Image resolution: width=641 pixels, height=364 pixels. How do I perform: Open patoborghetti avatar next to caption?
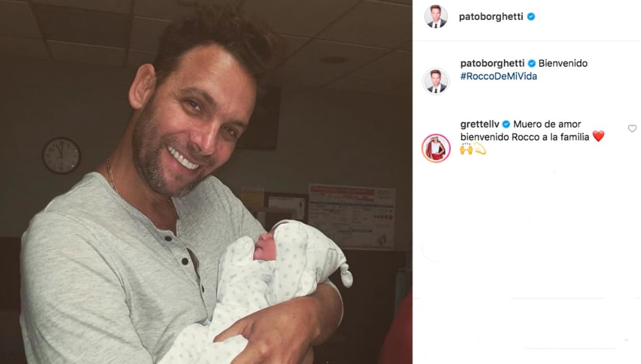coord(436,81)
